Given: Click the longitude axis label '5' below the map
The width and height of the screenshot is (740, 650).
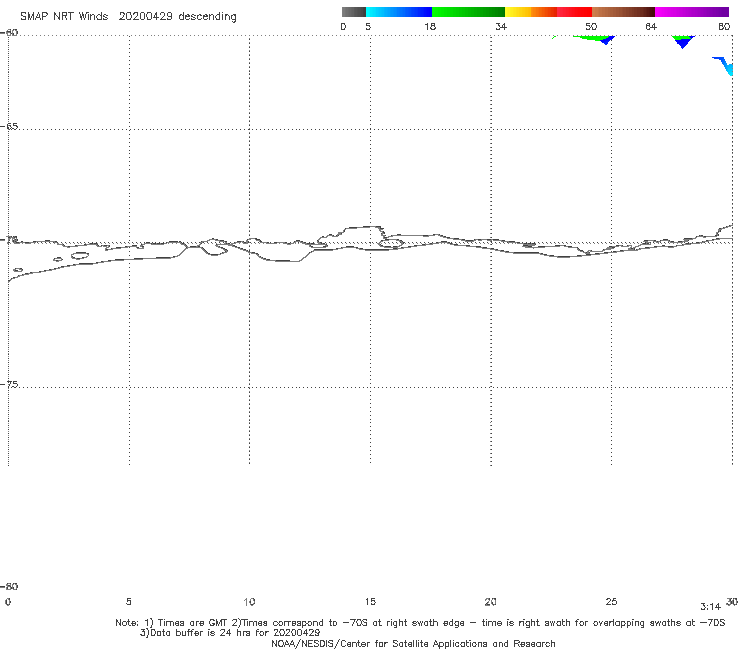Looking at the screenshot, I should pyautogui.click(x=128, y=602).
